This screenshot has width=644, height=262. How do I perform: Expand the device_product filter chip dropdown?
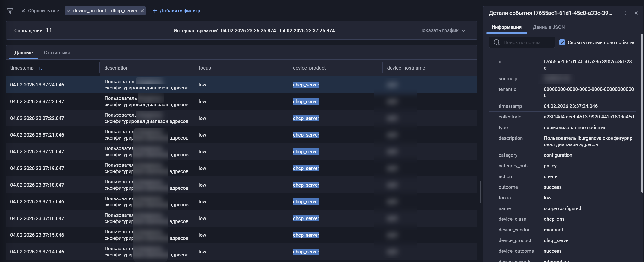[x=68, y=11]
